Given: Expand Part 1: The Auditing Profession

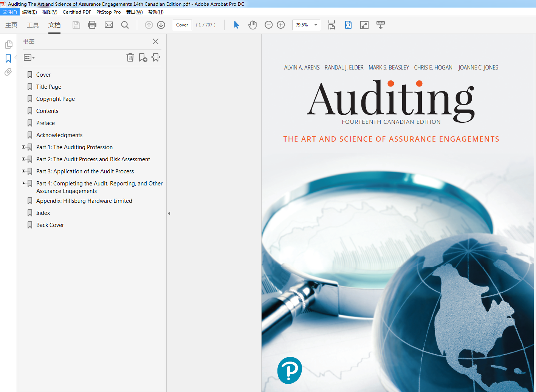Looking at the screenshot, I should 23,147.
